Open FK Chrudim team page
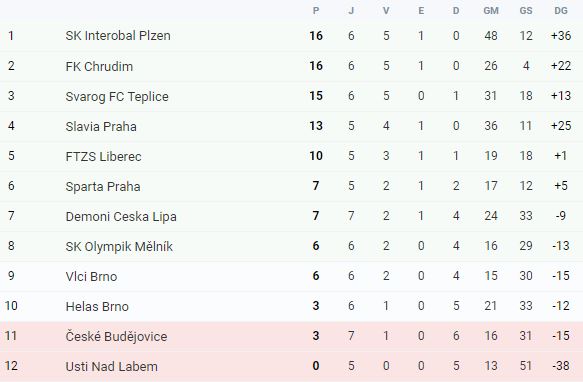The height and width of the screenshot is (382, 583). [99, 66]
